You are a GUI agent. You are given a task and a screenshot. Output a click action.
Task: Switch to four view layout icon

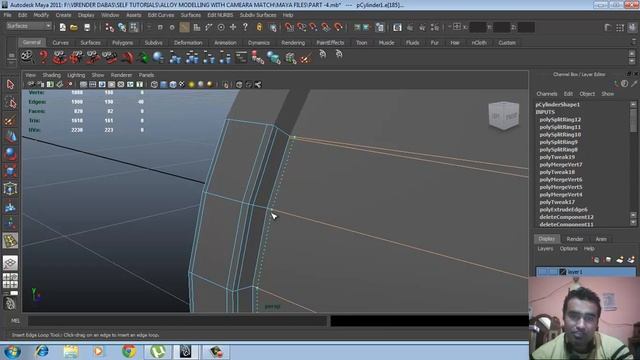point(10,281)
